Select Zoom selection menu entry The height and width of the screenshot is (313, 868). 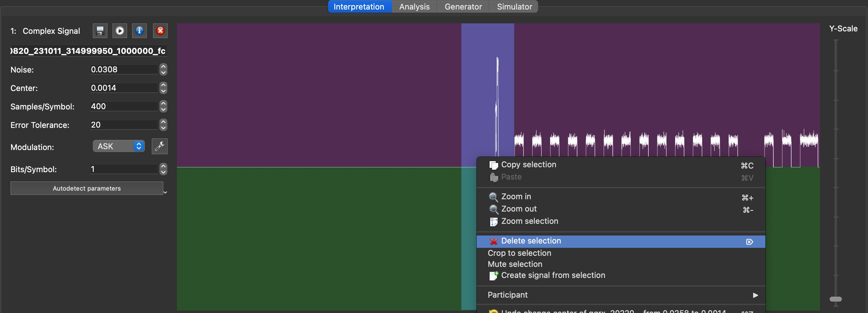tap(621, 221)
